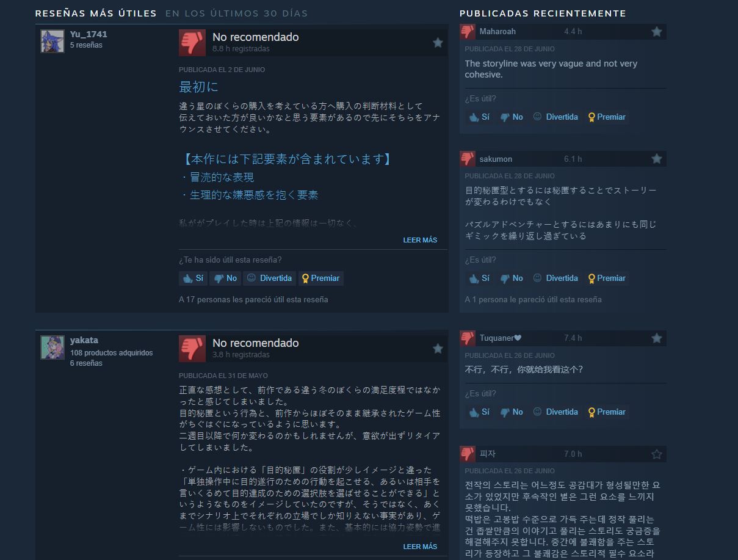Viewport: 738px width, 560px height.
Task: Open Yu_1741's avatar profile picture
Action: click(x=52, y=41)
